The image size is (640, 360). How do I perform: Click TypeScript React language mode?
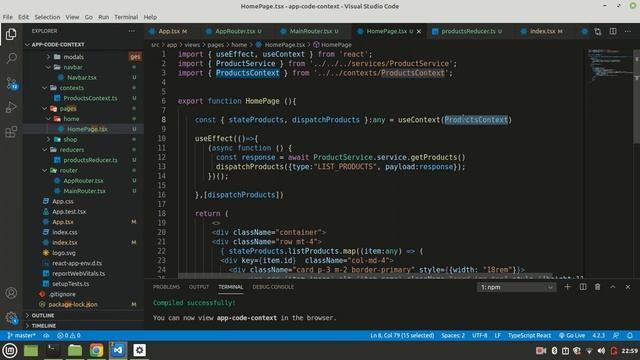529,336
